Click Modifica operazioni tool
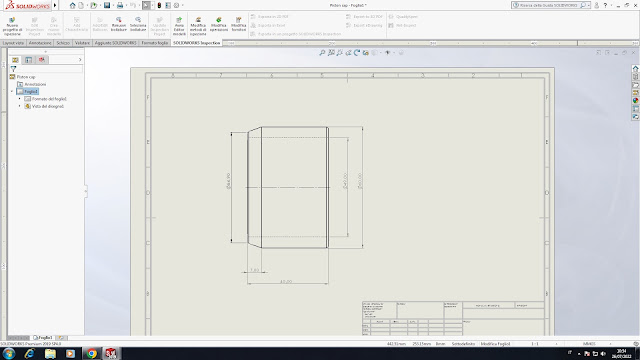 tap(219, 24)
